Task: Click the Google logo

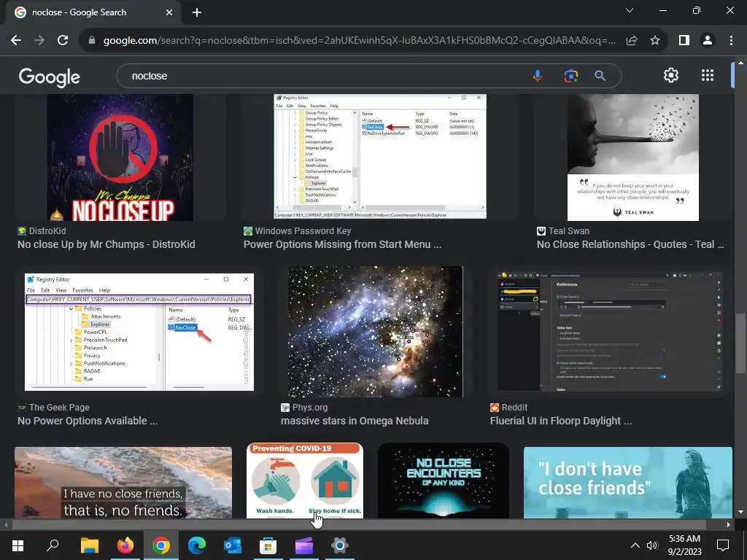Action: point(50,77)
